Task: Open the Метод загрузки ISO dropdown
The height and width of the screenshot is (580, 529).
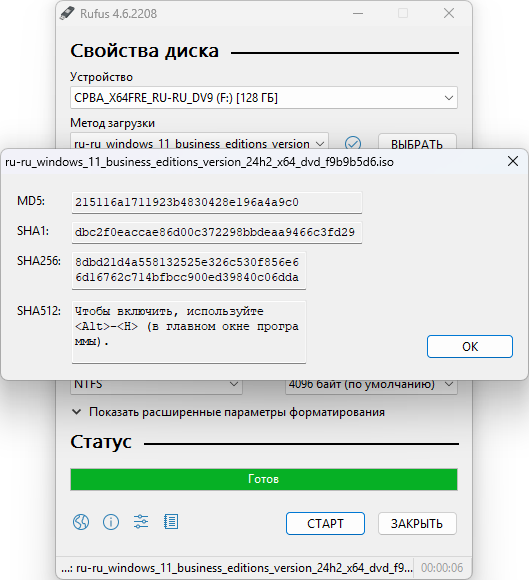Action: (199, 142)
